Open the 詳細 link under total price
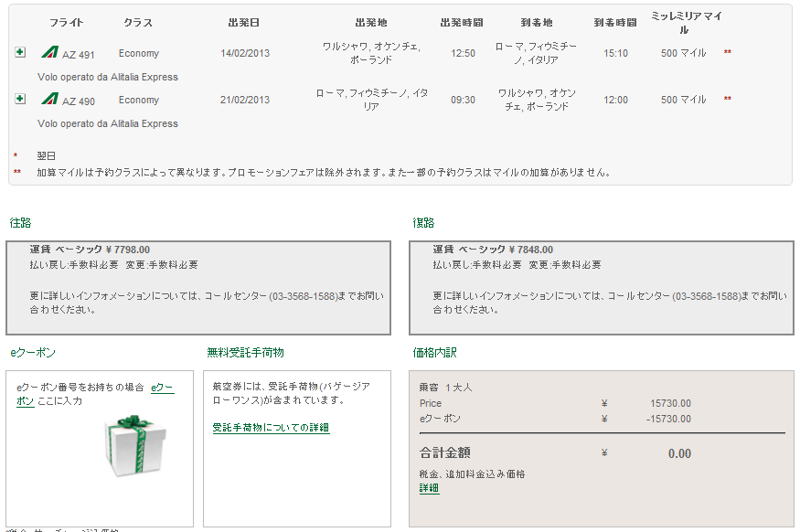 tap(429, 489)
